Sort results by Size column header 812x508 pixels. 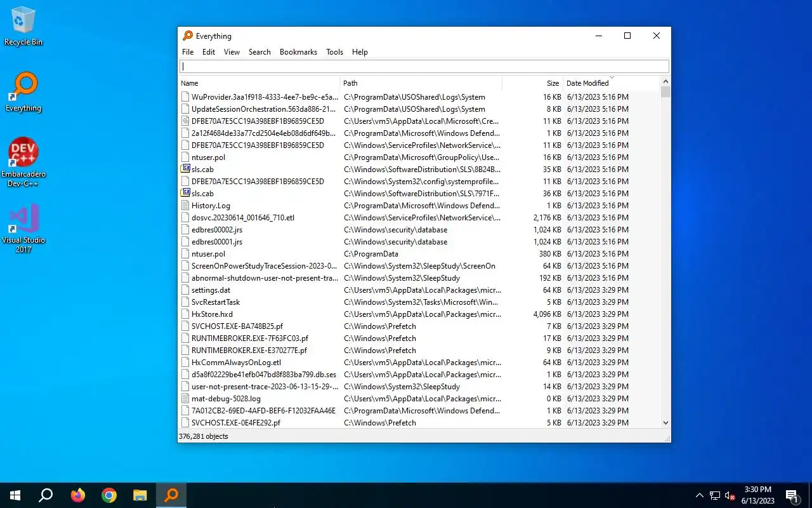tap(532, 83)
